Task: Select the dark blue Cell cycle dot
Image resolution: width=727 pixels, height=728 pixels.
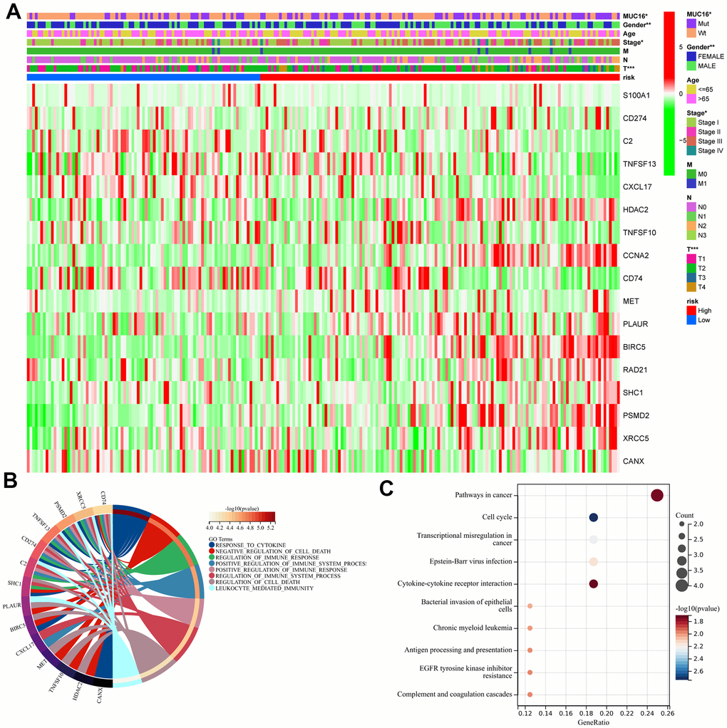Action: (593, 518)
